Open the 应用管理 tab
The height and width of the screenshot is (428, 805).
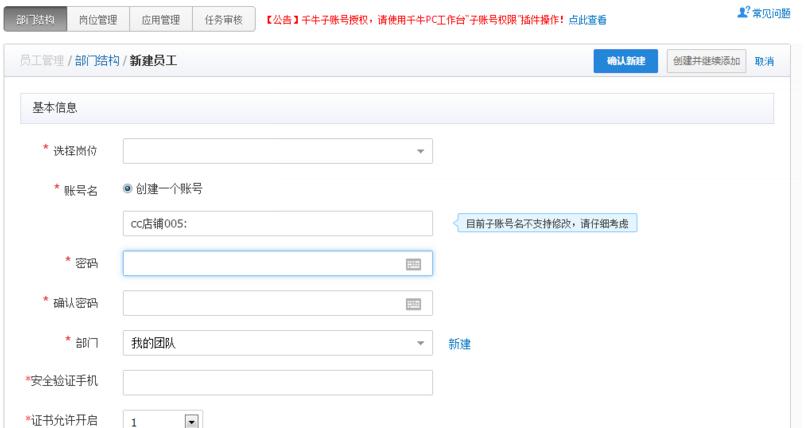click(159, 20)
